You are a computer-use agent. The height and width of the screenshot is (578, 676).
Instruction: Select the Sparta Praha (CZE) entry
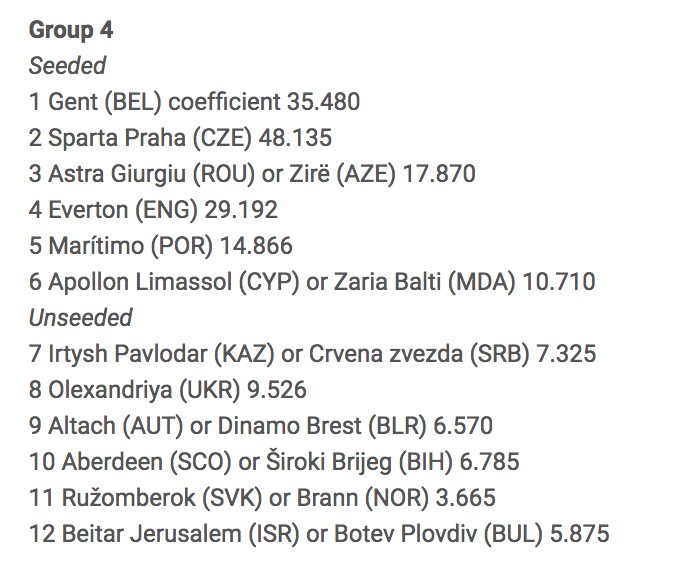click(180, 138)
